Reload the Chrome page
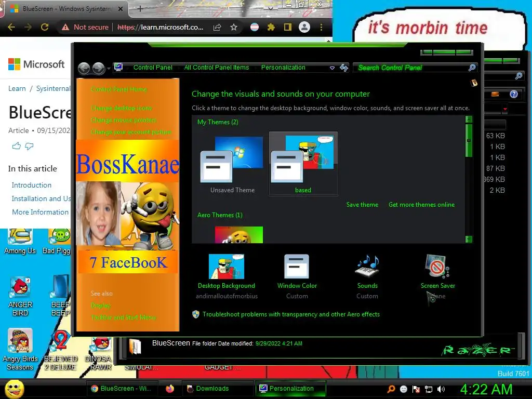Viewport: 532px width, 399px height. 45,27
